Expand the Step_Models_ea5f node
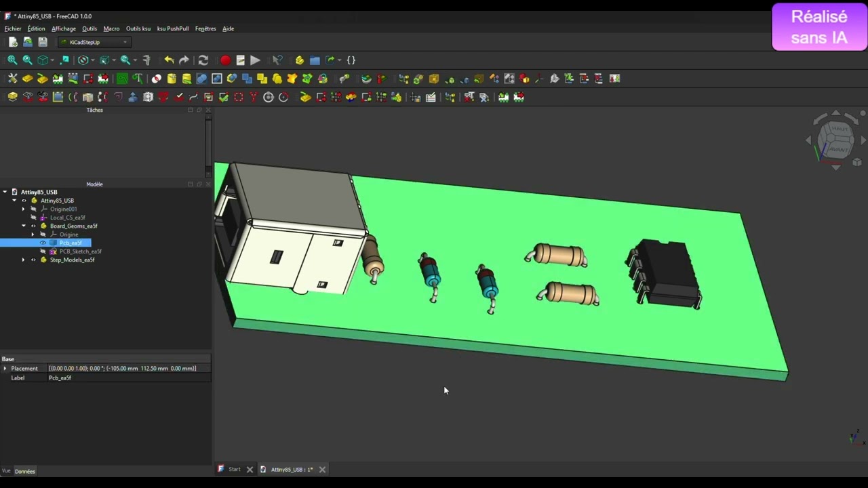868x488 pixels. [x=24, y=260]
